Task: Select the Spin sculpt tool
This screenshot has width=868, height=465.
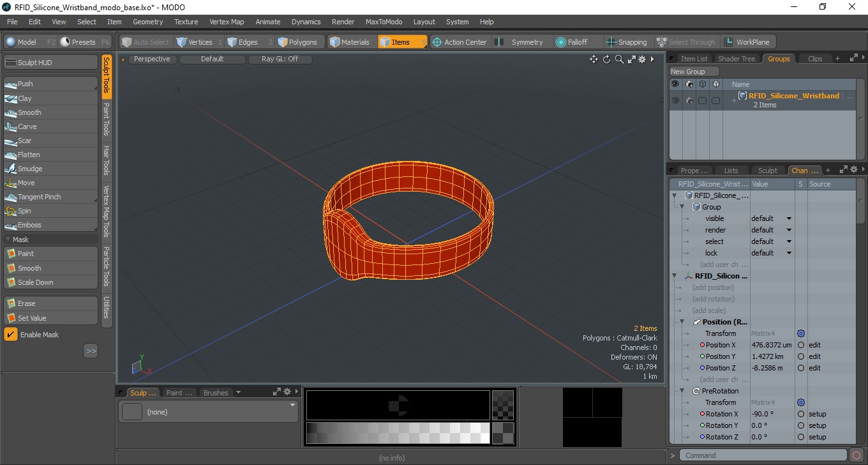Action: (50, 211)
